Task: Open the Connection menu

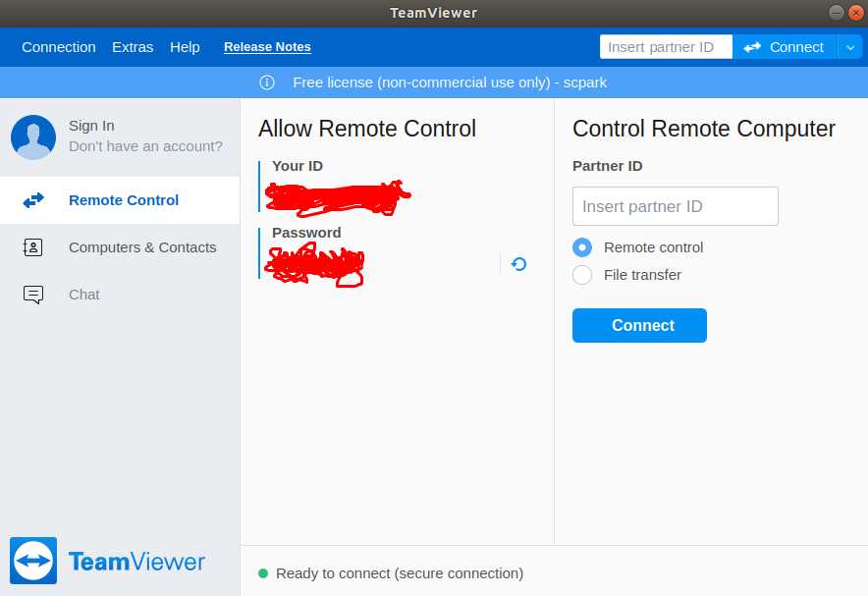Action: click(x=59, y=47)
